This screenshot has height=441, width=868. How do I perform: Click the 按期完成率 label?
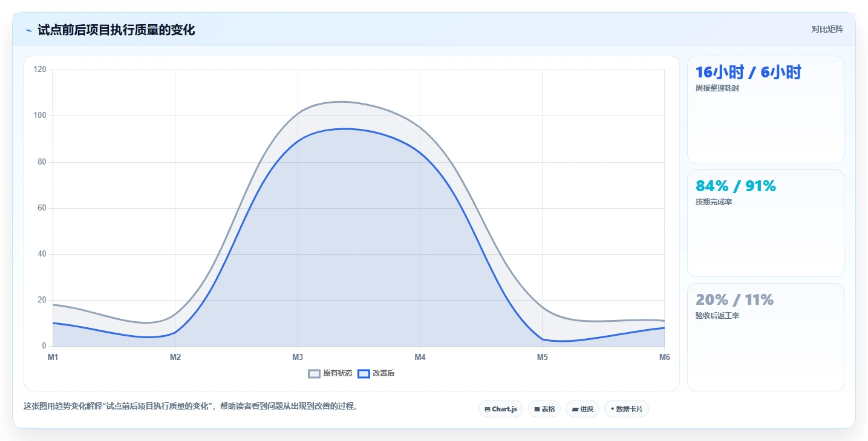click(714, 202)
